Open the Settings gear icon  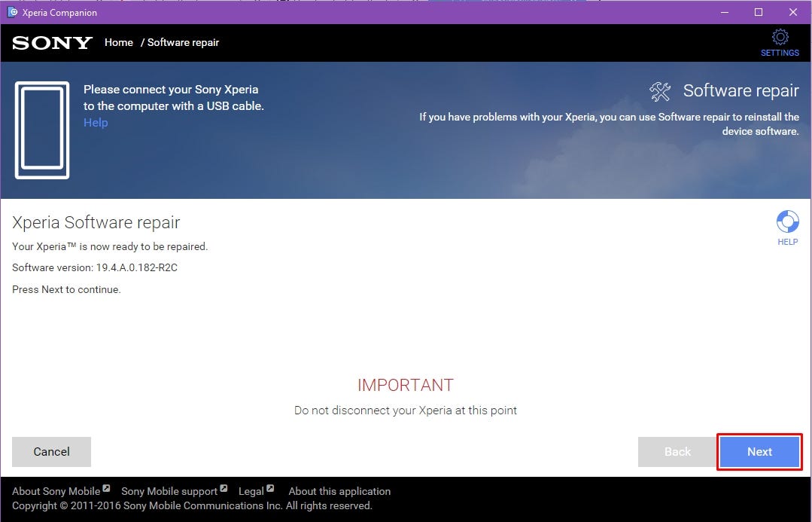(780, 38)
